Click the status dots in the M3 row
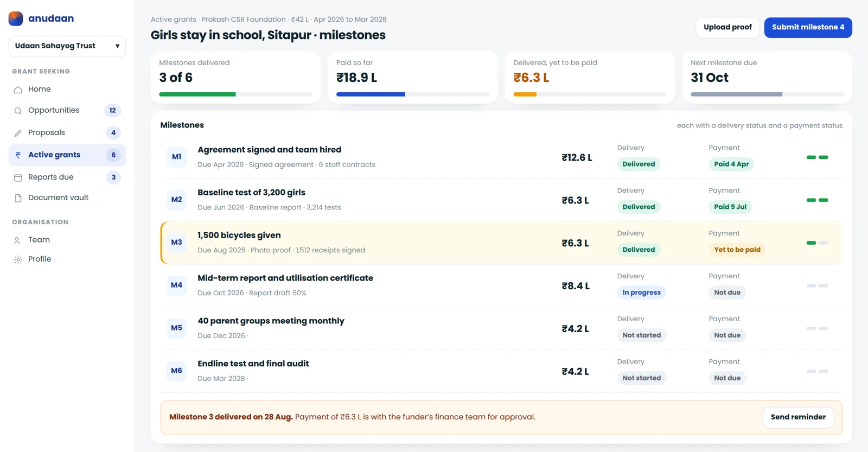This screenshot has height=452, width=868. (x=817, y=243)
